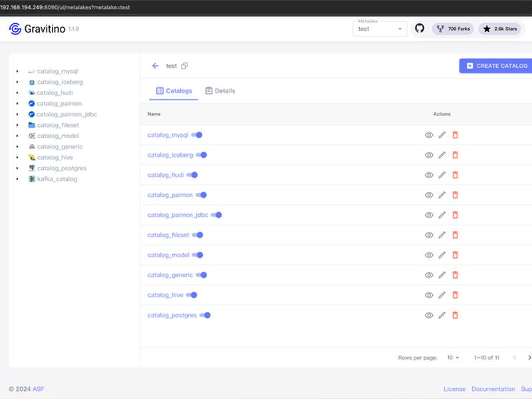
Task: Toggle the catalog_iceberg in-use switch
Action: [x=201, y=155]
